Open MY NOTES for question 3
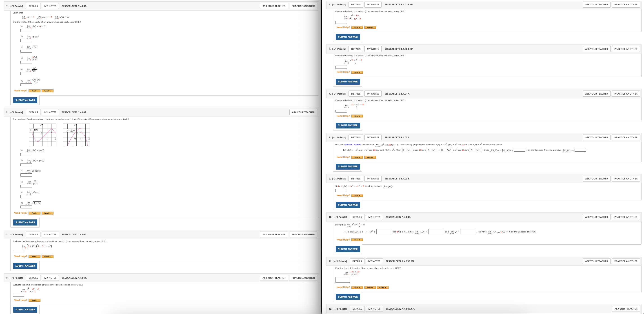Viewport: 644px width, 314px height. point(50,234)
